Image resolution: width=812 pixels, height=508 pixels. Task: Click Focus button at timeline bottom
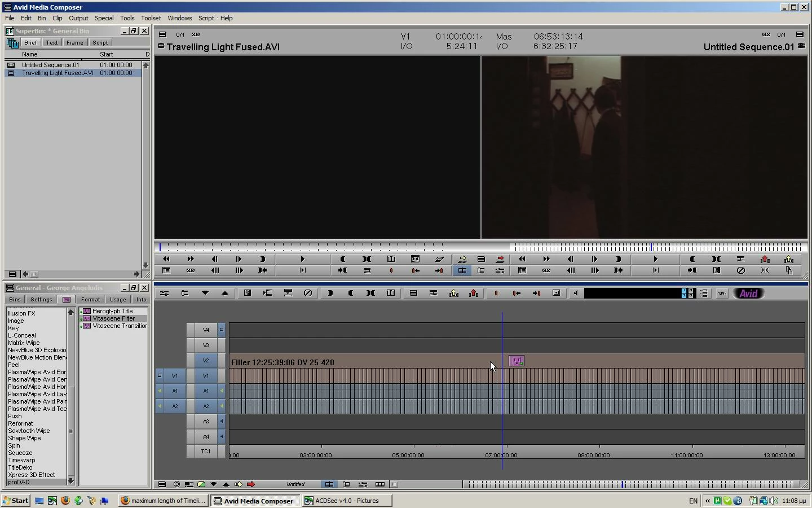(x=177, y=484)
